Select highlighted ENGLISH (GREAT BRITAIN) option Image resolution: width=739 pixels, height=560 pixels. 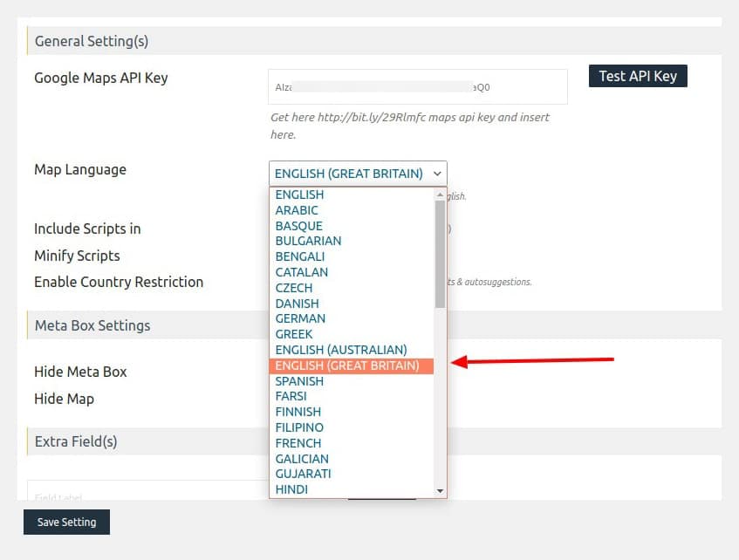[x=347, y=365]
